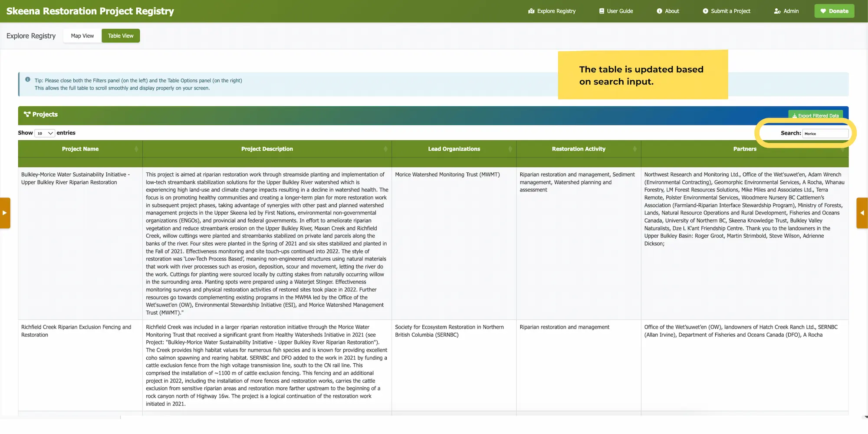Expand the Filters panel on the left edge
The height and width of the screenshot is (434, 868).
(x=5, y=213)
